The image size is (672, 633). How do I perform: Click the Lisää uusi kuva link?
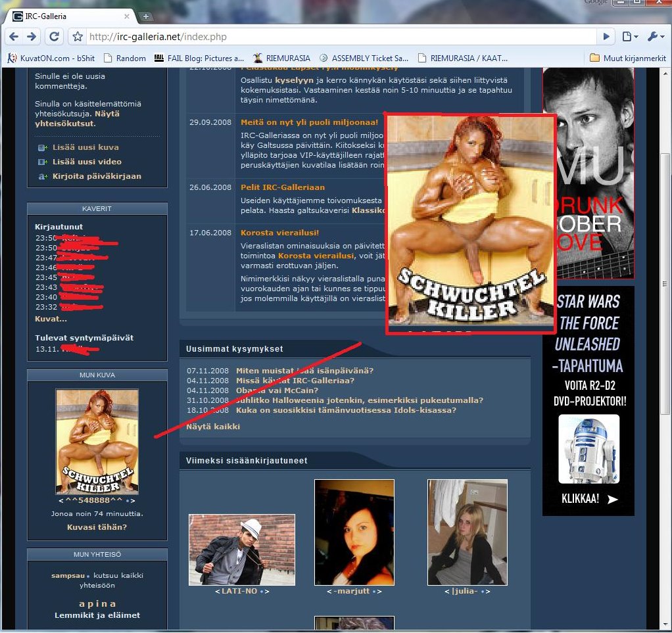pos(85,147)
